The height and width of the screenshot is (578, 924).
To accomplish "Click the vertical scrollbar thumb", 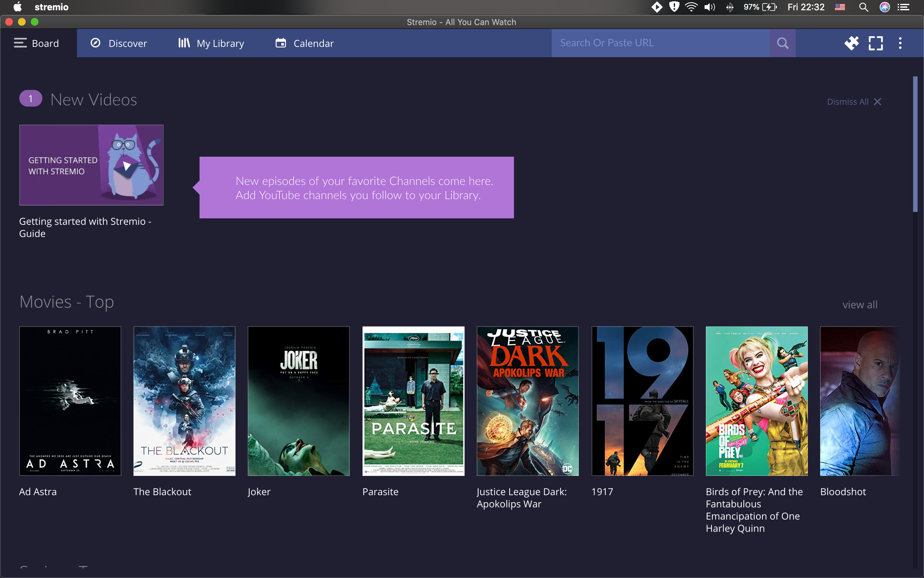I will click(915, 144).
